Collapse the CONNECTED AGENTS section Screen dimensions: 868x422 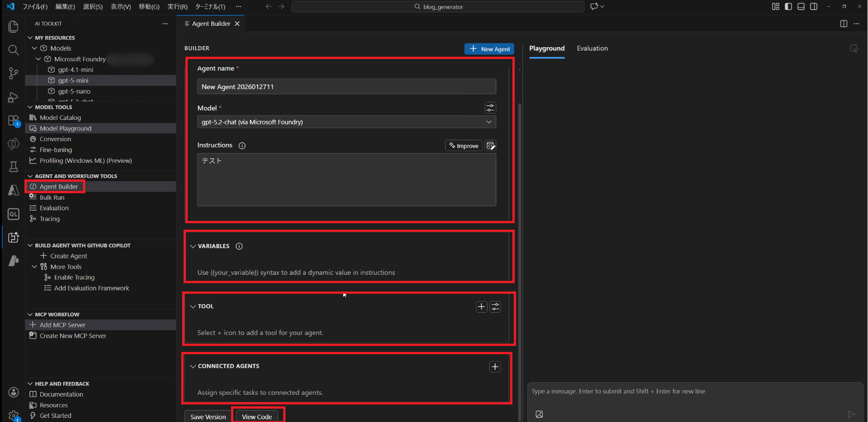click(192, 366)
